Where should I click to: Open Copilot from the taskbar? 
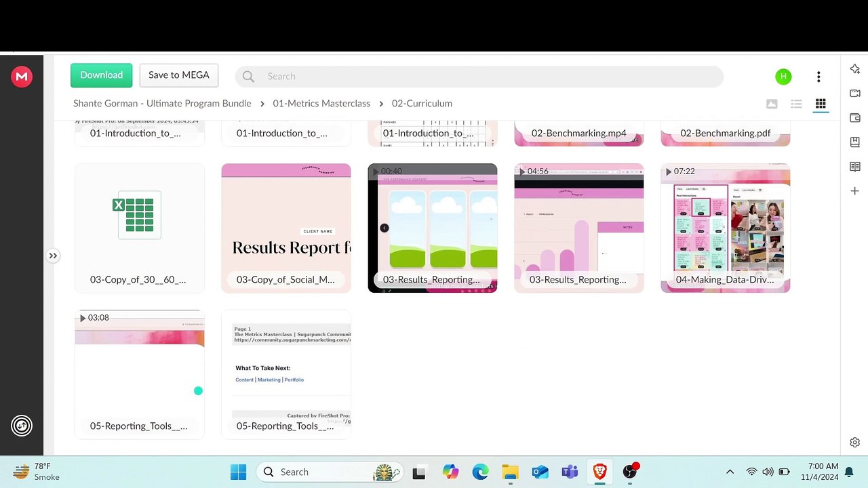click(450, 472)
